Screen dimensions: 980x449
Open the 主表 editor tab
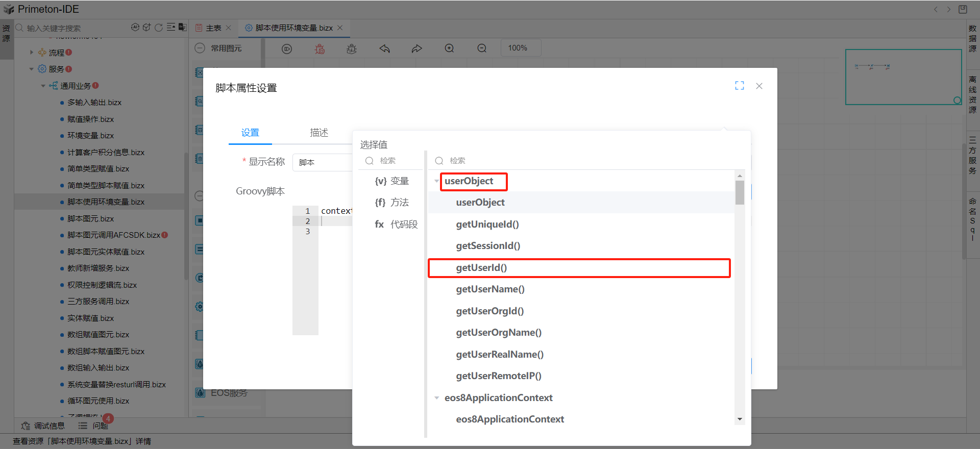(x=213, y=28)
